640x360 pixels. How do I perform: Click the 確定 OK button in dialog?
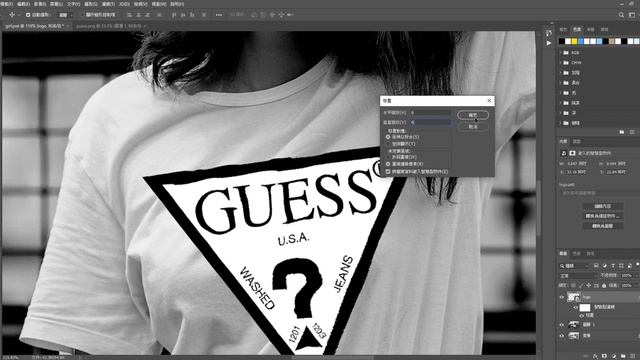tap(473, 115)
